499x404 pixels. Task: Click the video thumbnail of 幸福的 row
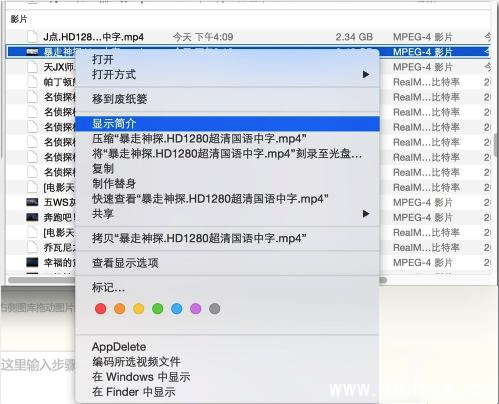point(32,262)
